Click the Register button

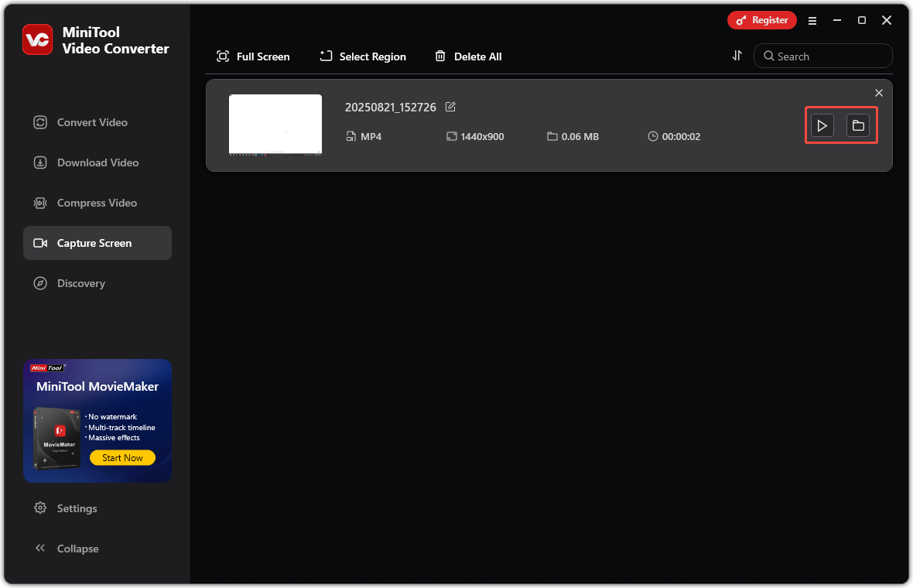pyautogui.click(x=761, y=20)
